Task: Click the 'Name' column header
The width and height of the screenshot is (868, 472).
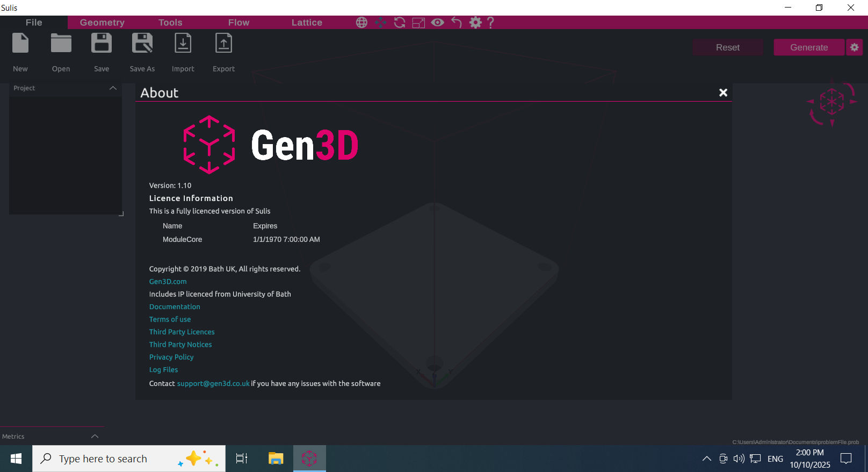Action: click(172, 226)
